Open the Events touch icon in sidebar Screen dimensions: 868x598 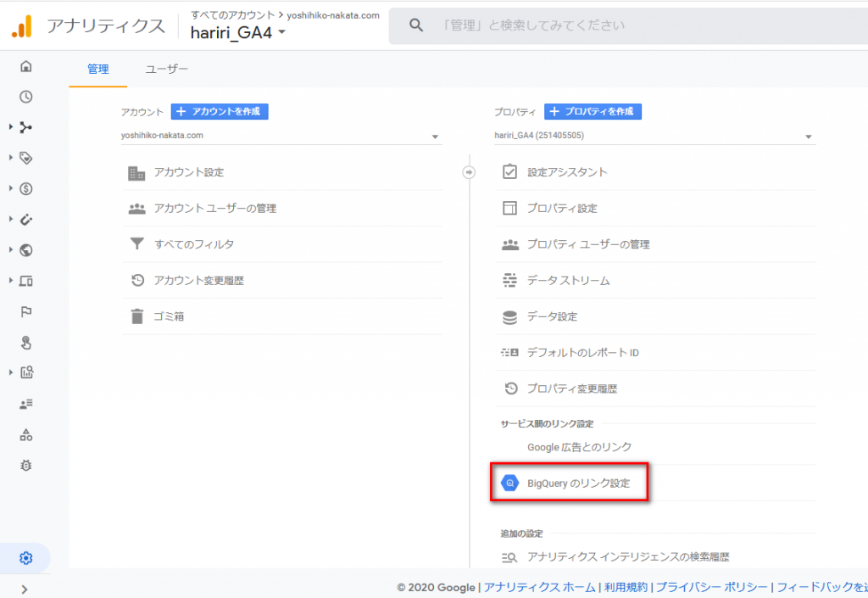[x=26, y=343]
